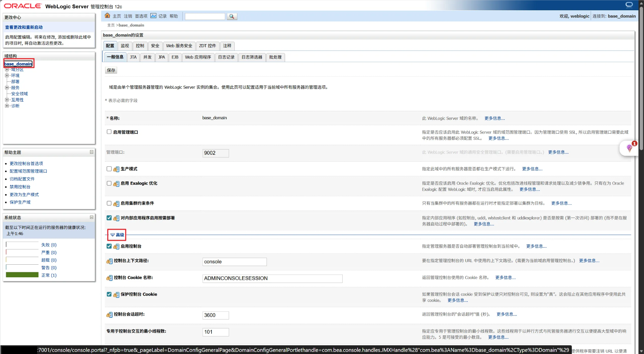The image size is (644, 354).
Task: Enable the 生产模式 checkbox
Action: point(109,169)
